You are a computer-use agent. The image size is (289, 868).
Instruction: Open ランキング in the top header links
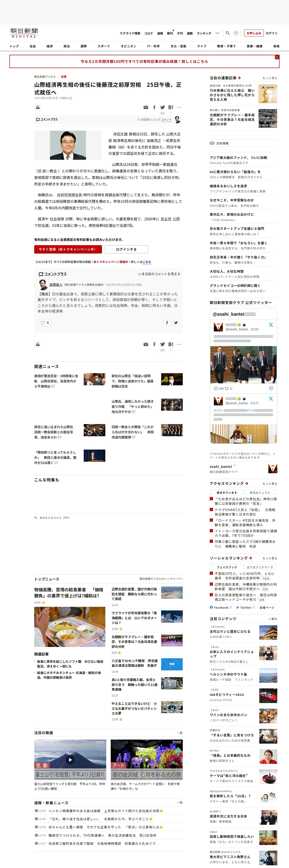204,33
